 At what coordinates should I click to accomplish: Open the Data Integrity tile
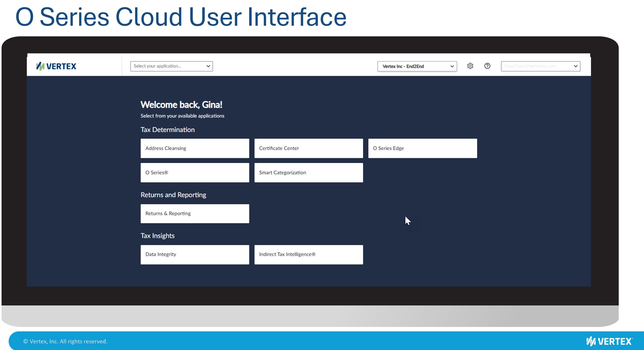click(195, 254)
